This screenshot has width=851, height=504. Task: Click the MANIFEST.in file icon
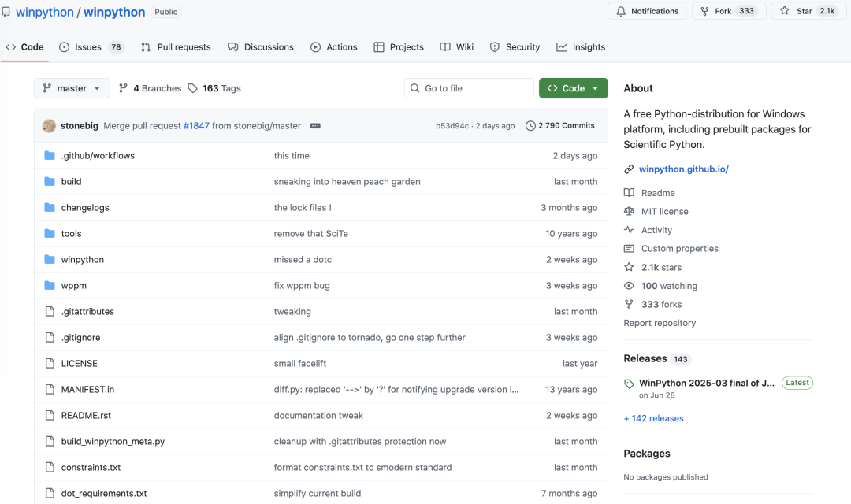[50, 390]
